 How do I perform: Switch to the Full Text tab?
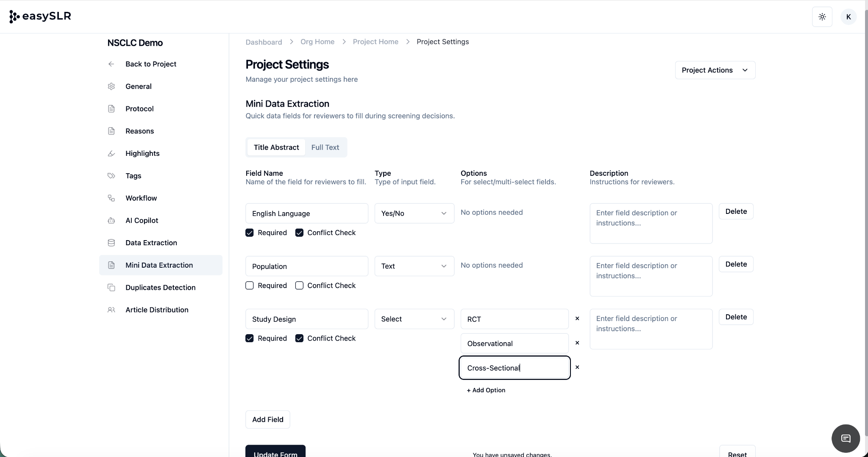tap(325, 147)
